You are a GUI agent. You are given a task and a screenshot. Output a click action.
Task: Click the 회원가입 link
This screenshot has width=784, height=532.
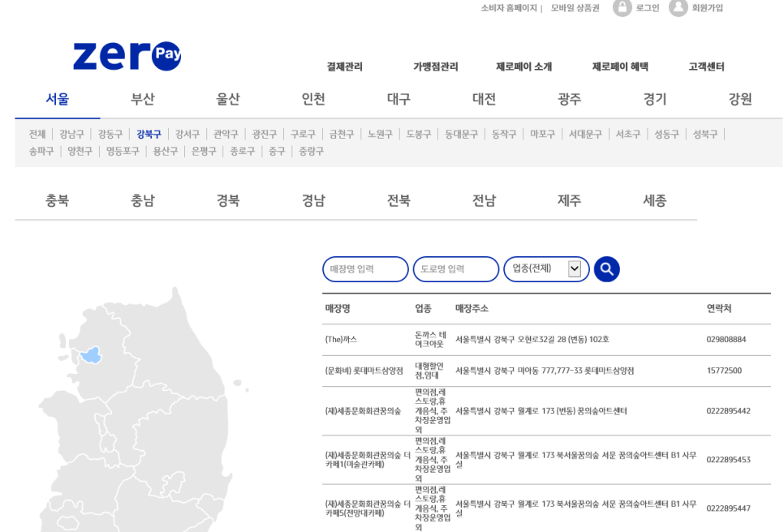pos(707,8)
